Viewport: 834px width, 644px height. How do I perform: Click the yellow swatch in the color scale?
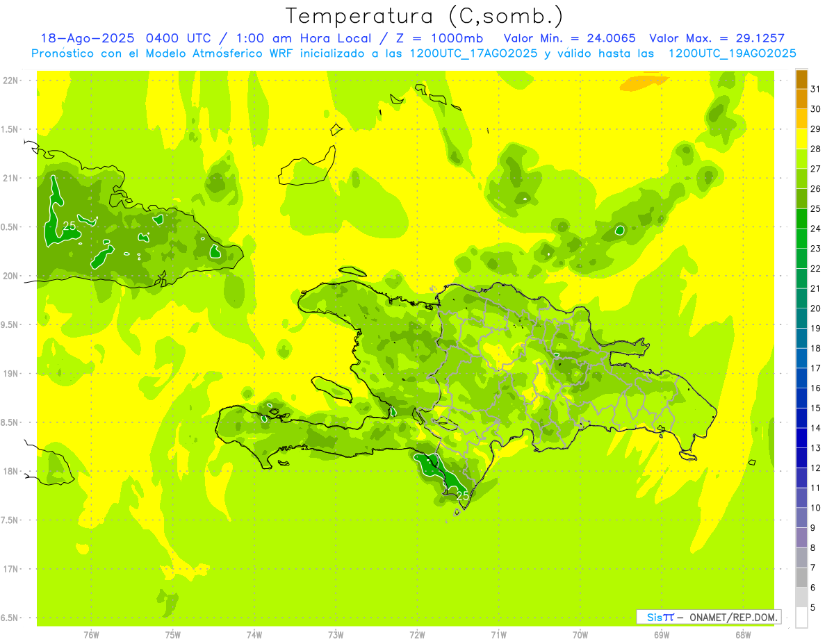coord(801,139)
